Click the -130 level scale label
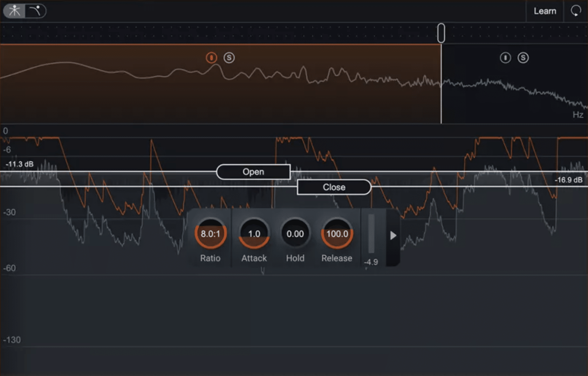This screenshot has height=376, width=588. (x=12, y=340)
